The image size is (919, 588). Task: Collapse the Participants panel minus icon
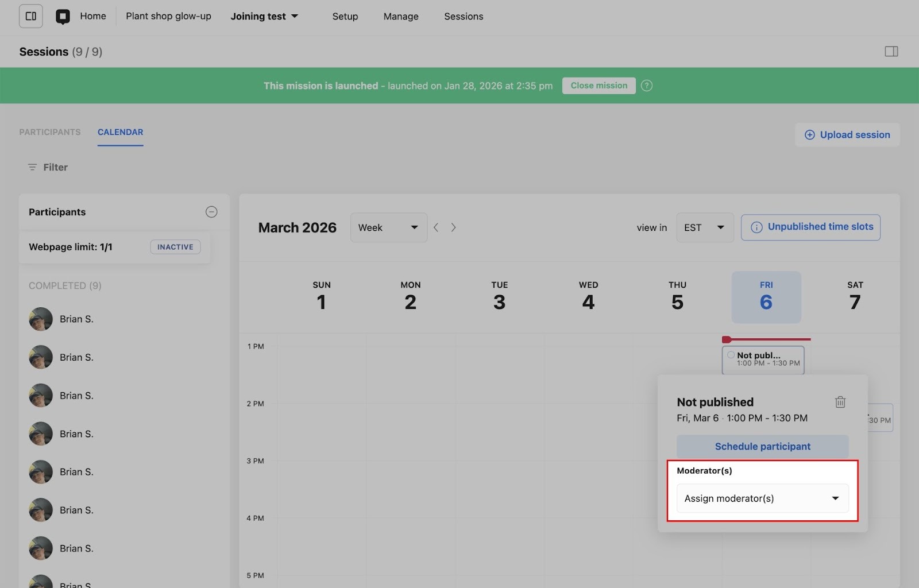pyautogui.click(x=211, y=212)
